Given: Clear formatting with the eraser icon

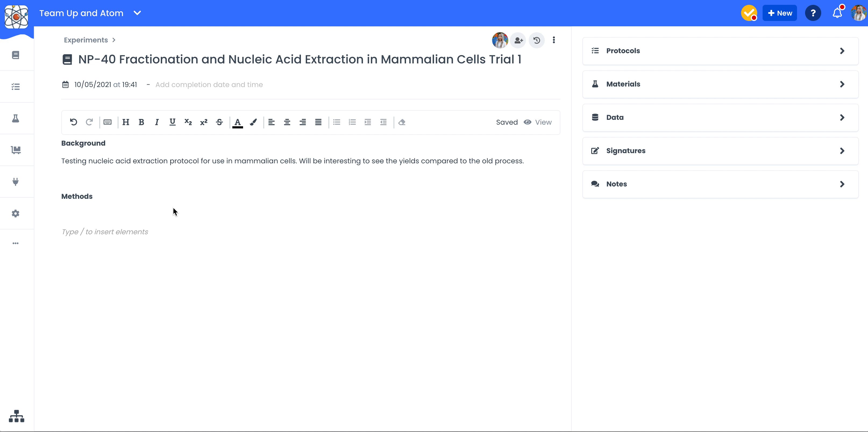Looking at the screenshot, I should (402, 122).
